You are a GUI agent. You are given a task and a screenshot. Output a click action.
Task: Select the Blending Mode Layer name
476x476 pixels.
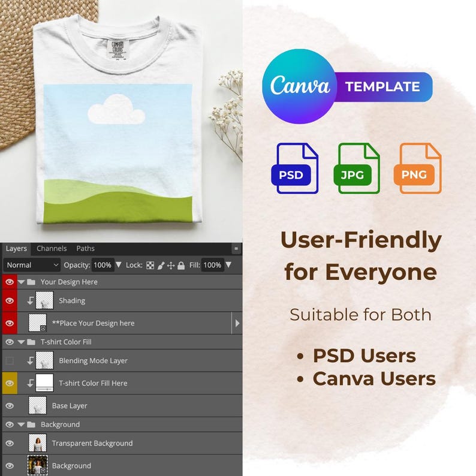93,361
